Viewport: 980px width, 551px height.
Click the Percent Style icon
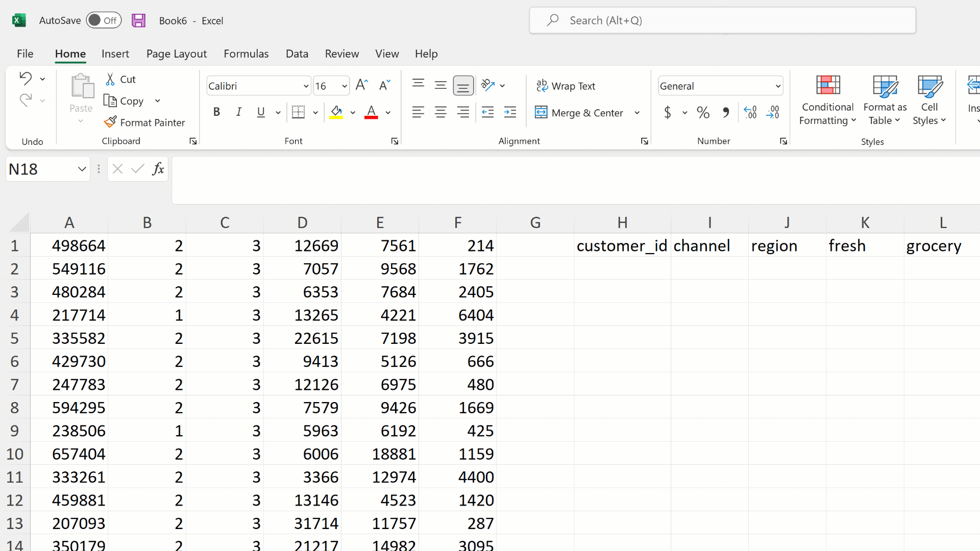[x=703, y=112]
